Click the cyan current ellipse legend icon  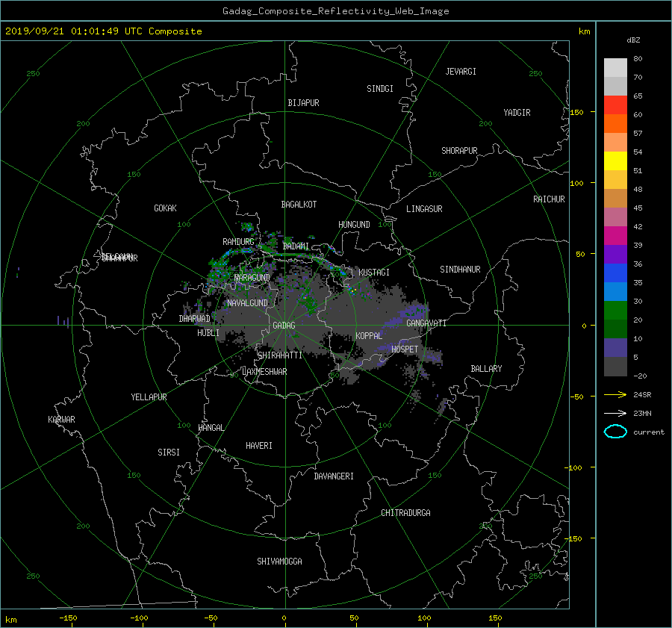coord(615,432)
